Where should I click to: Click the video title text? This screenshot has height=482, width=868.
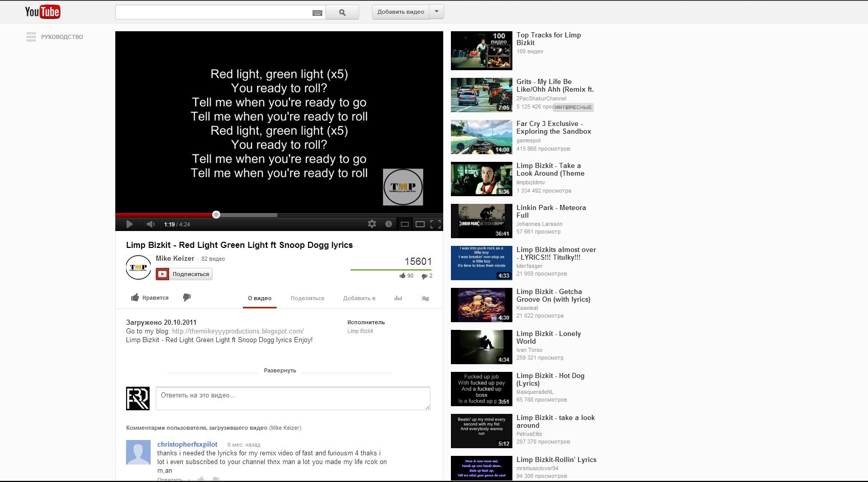click(x=239, y=245)
